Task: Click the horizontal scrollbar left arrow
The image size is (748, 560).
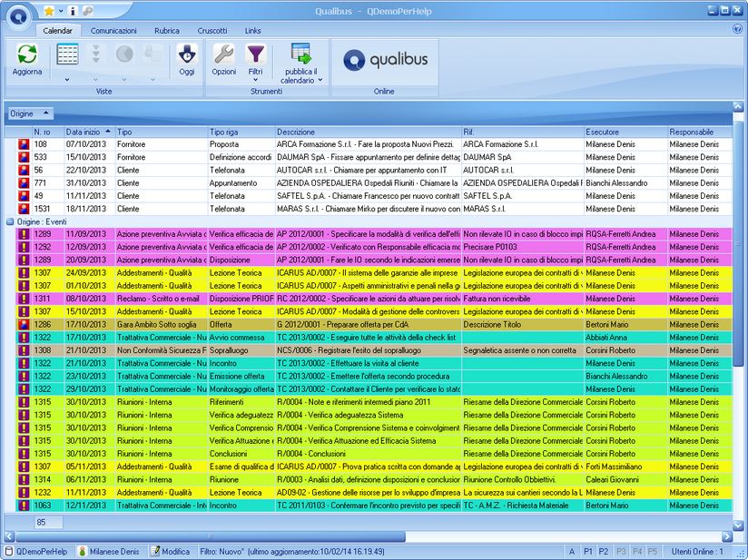Action: point(9,536)
